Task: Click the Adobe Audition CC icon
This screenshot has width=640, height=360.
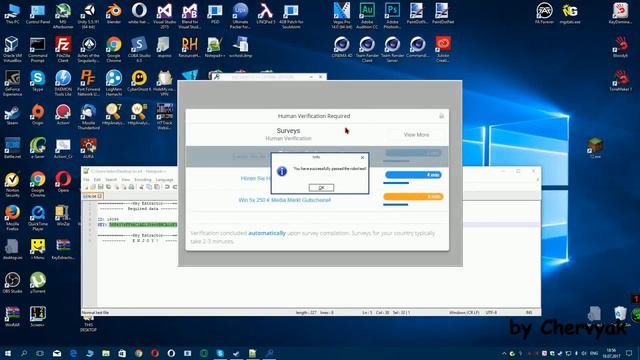Action: tap(367, 16)
